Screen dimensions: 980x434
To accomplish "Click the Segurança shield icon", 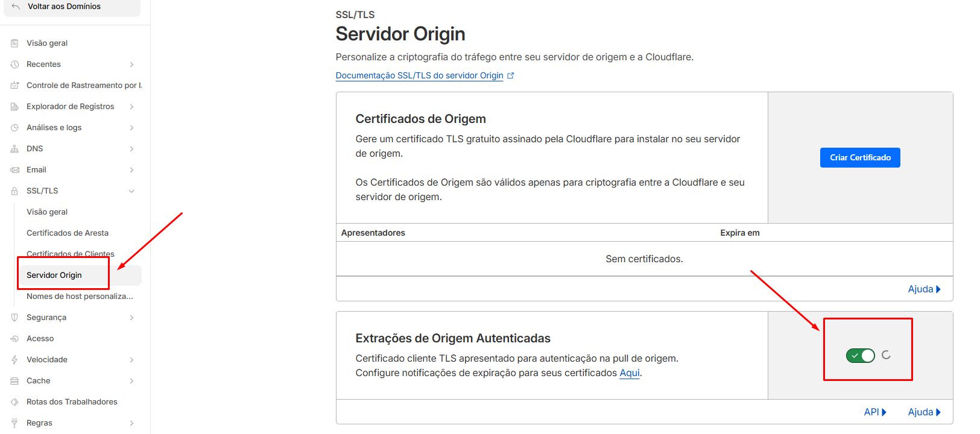I will tap(14, 318).
